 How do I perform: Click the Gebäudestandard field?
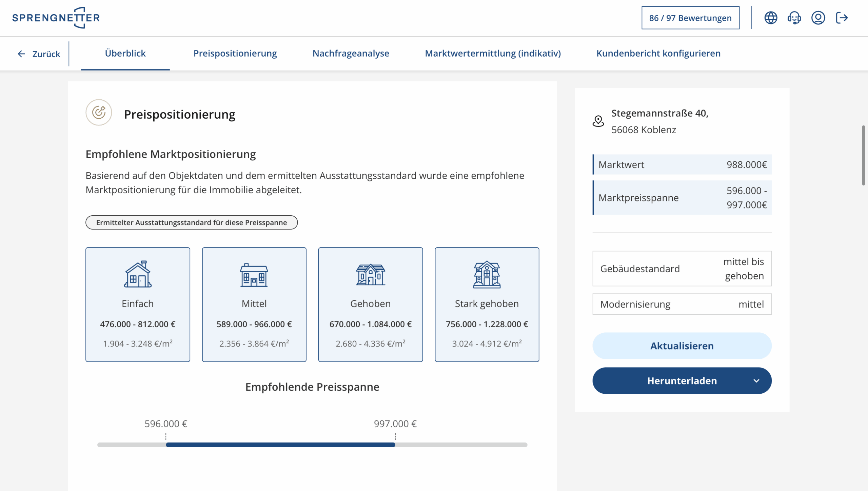(x=682, y=269)
